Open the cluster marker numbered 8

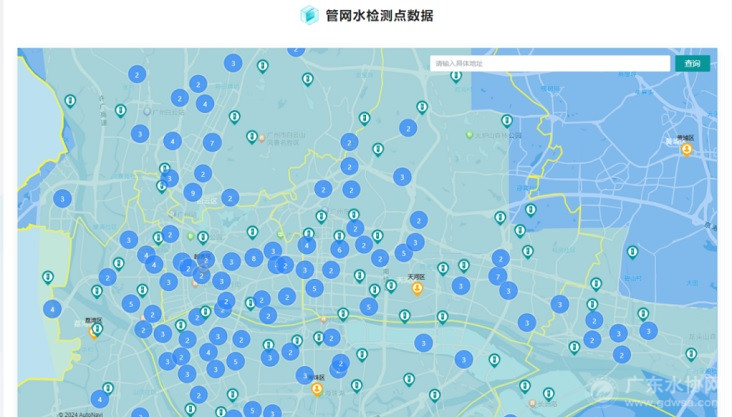[254, 258]
